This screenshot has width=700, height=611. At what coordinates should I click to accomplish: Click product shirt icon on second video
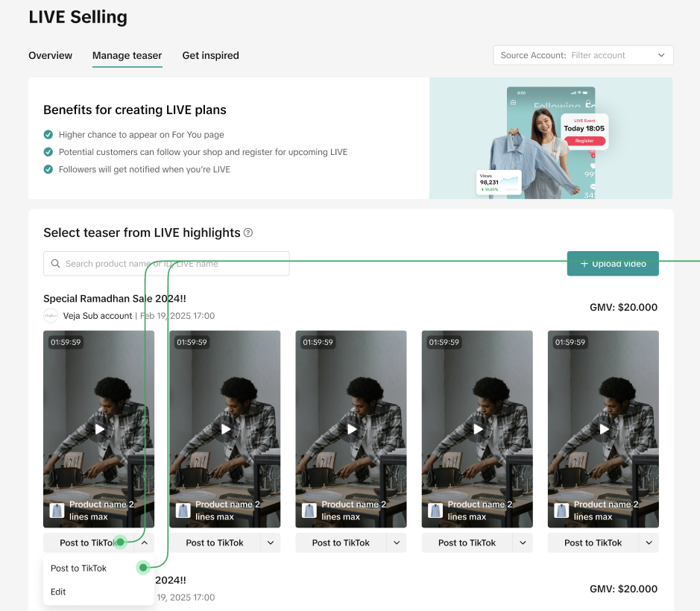pos(183,510)
